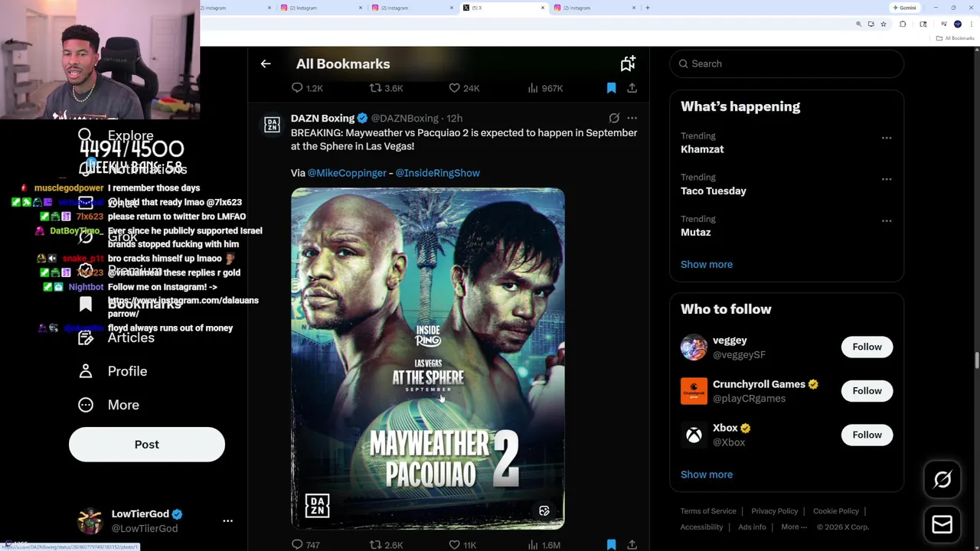Remove bookmark on the post with 24K likes

(611, 88)
